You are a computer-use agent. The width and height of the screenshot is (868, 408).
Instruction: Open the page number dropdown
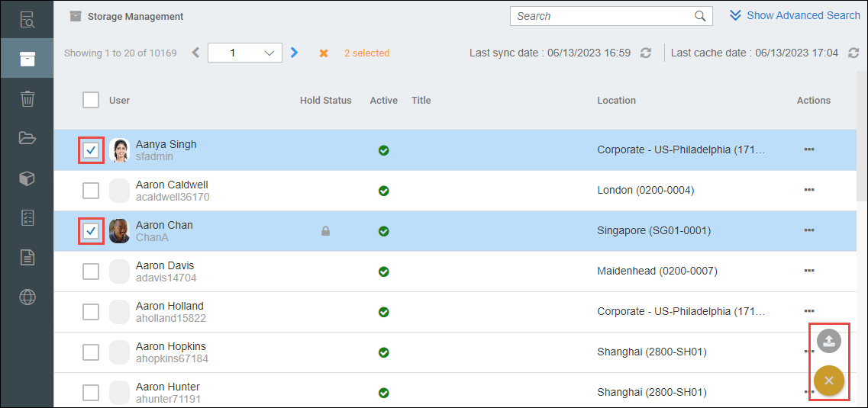pyautogui.click(x=244, y=53)
